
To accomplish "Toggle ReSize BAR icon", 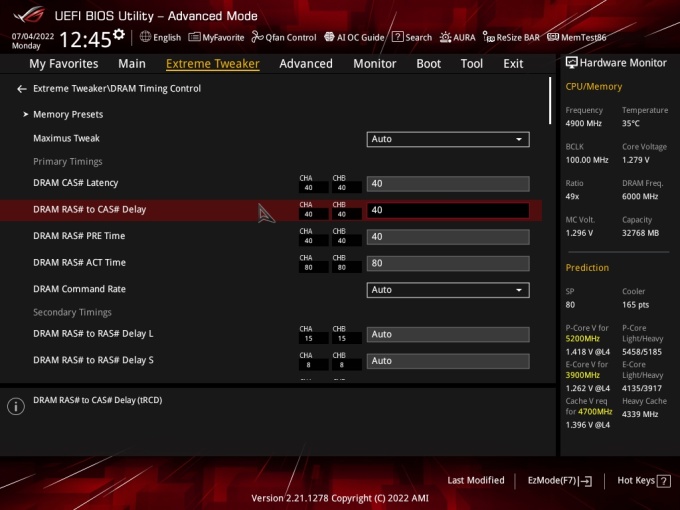I will pos(488,37).
